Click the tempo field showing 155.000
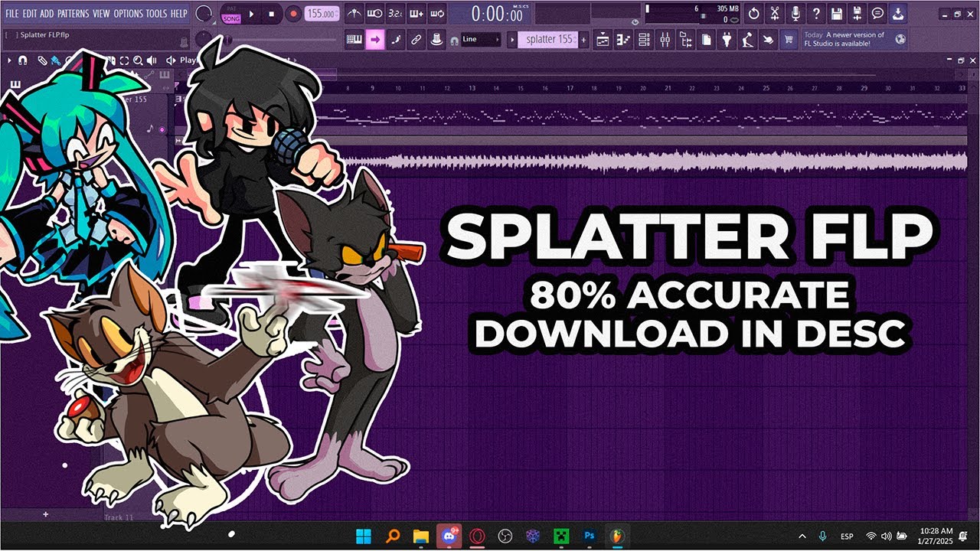Image resolution: width=980 pixels, height=551 pixels. click(322, 14)
